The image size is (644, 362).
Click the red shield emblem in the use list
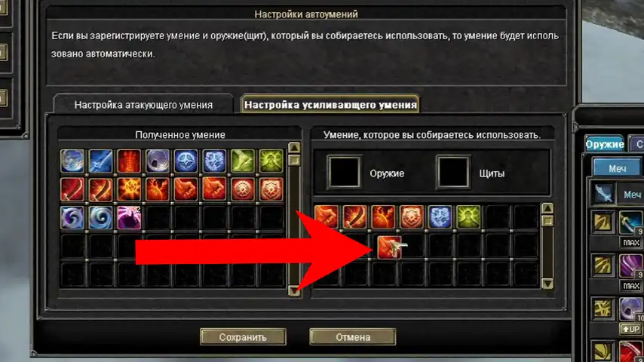point(412,216)
